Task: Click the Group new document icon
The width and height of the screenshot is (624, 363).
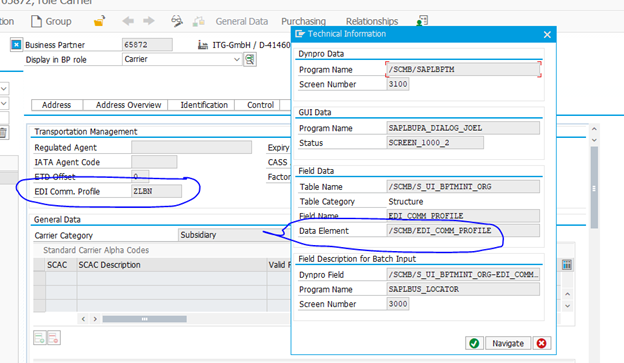Action: click(36, 21)
